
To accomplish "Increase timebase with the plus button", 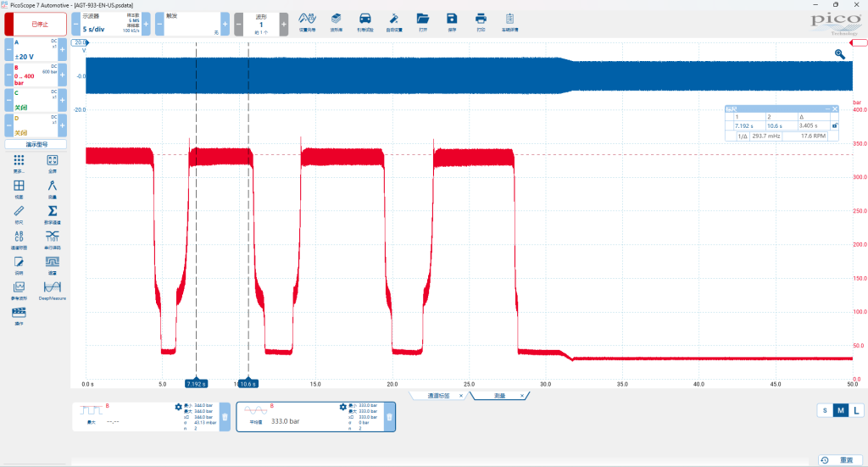I will pos(146,25).
